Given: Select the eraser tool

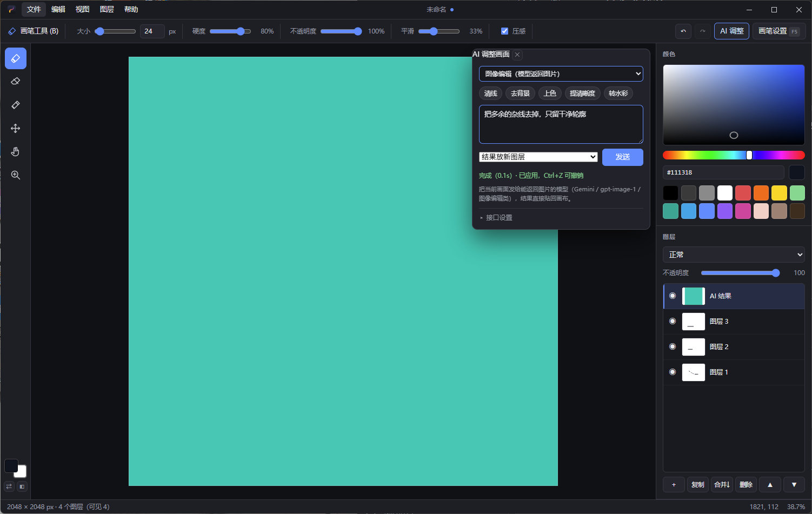Looking at the screenshot, I should (16, 82).
